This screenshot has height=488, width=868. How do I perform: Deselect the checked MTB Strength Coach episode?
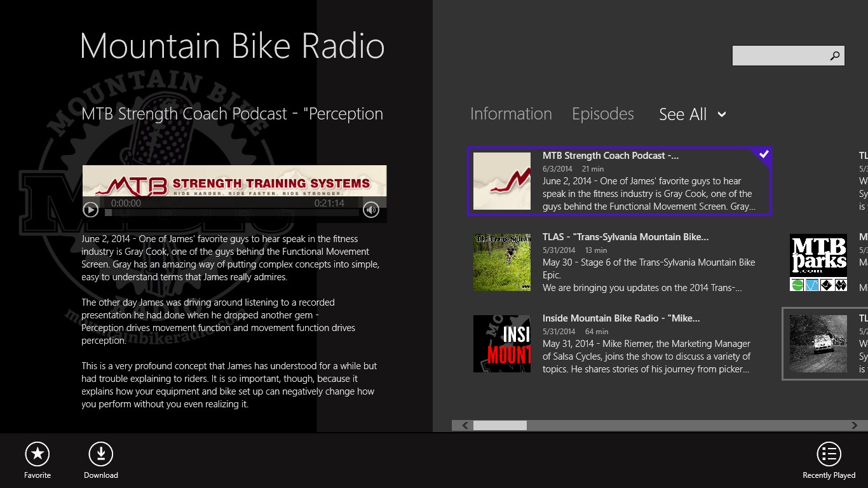764,154
